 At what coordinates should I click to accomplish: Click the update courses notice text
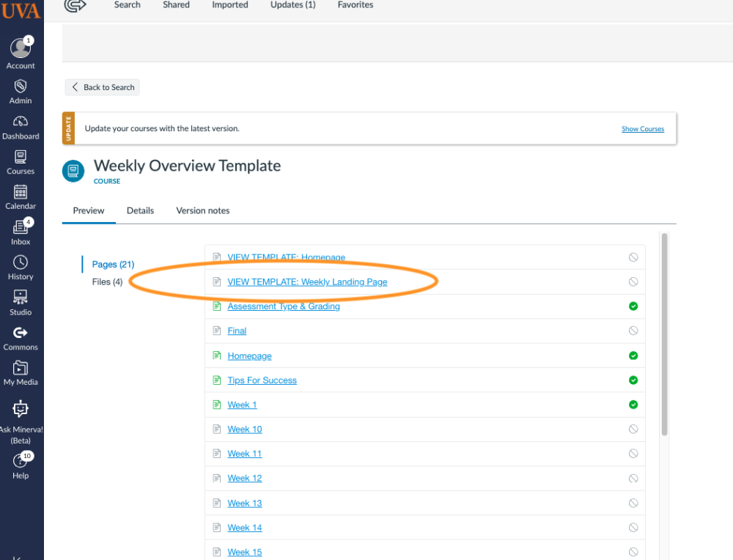coord(162,128)
